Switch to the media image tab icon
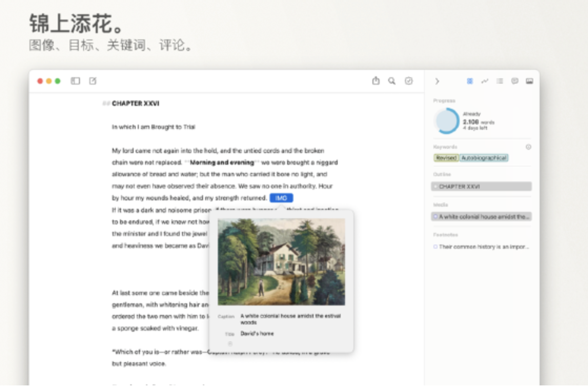588x387 pixels. (529, 81)
